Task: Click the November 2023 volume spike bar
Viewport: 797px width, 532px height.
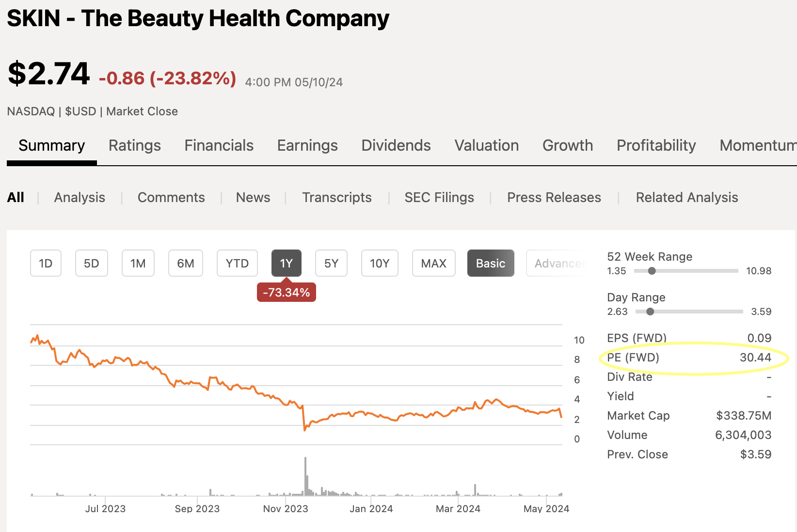Action: pos(305,476)
